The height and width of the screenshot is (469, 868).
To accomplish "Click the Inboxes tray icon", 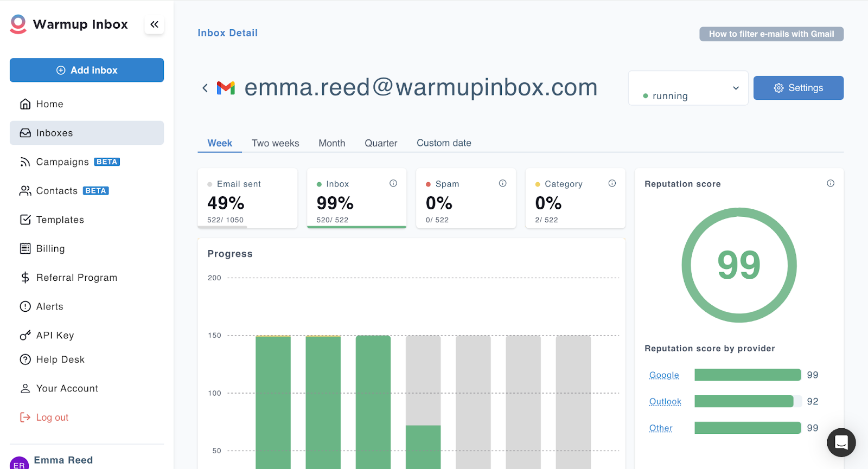I will (x=25, y=133).
